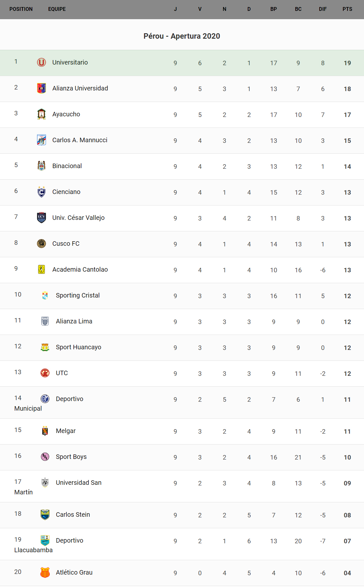This screenshot has width=364, height=588.
Task: Click the PTS column header
Action: click(x=347, y=9)
